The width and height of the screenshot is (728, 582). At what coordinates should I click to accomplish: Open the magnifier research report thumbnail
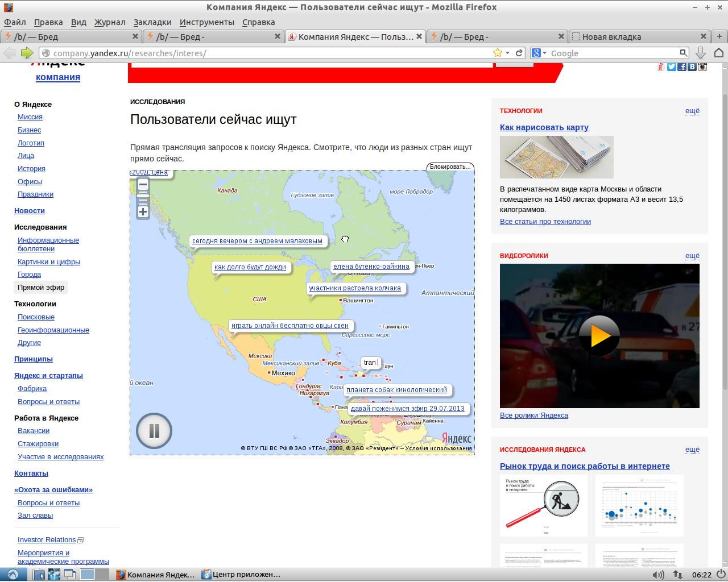coord(544,505)
